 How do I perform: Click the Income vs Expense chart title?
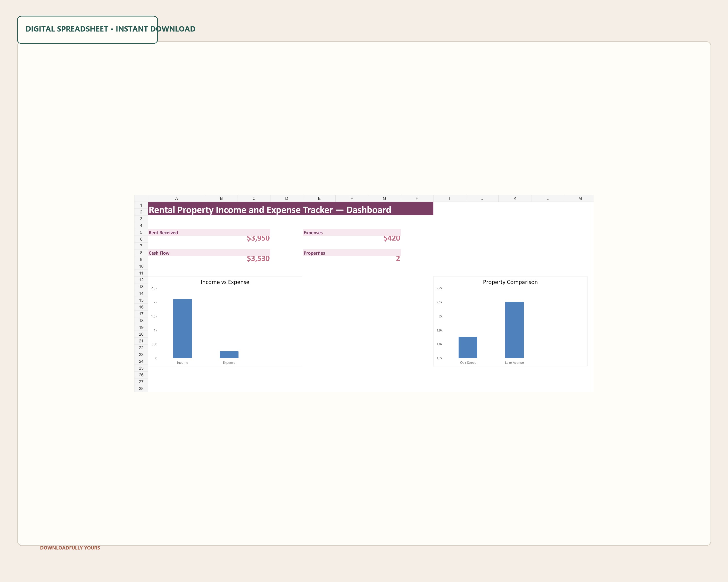[225, 282]
